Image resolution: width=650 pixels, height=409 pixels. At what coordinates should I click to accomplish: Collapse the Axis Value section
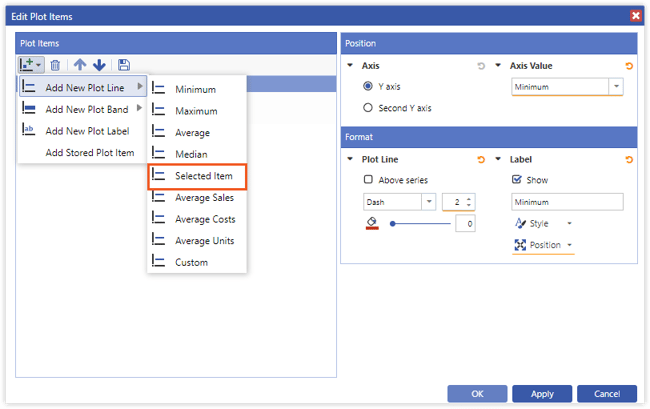498,65
